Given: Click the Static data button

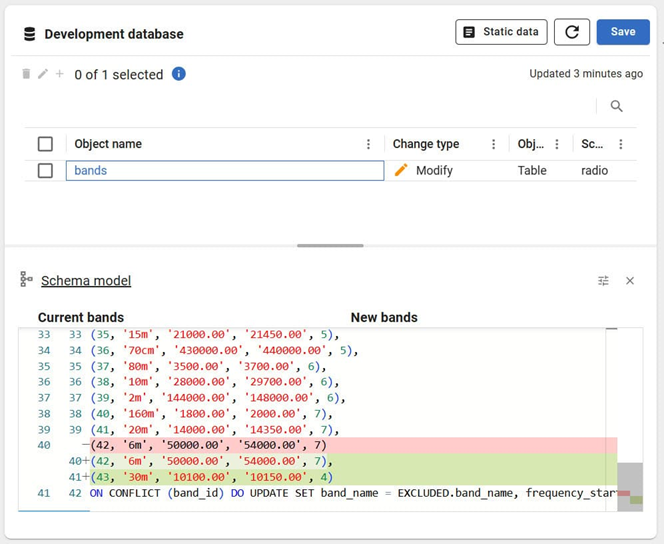Looking at the screenshot, I should pos(501,32).
